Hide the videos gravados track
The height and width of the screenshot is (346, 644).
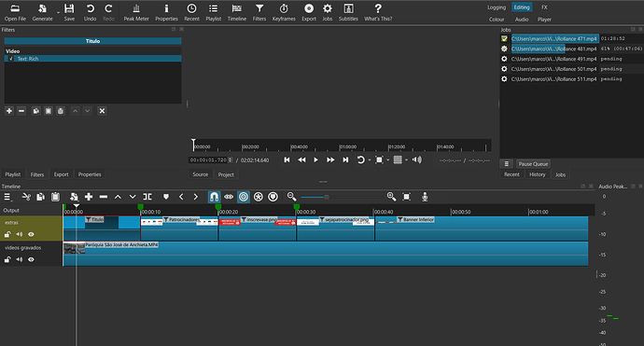tap(31, 259)
